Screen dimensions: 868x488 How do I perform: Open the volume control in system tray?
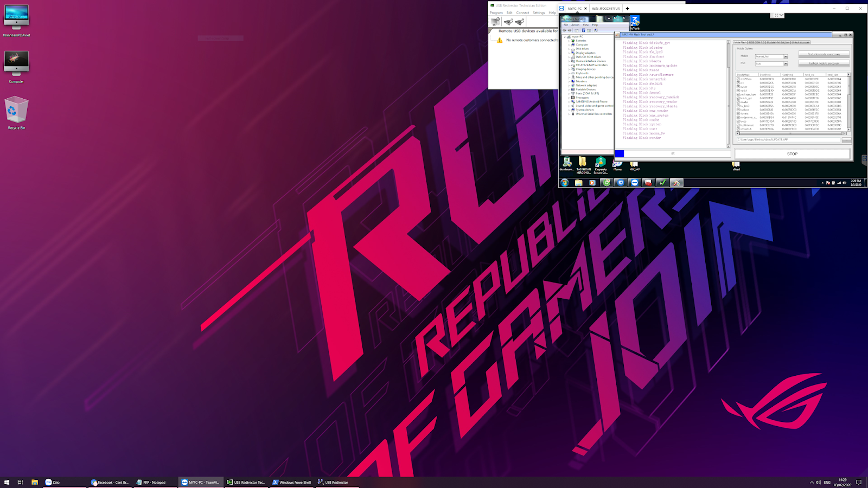[818, 482]
